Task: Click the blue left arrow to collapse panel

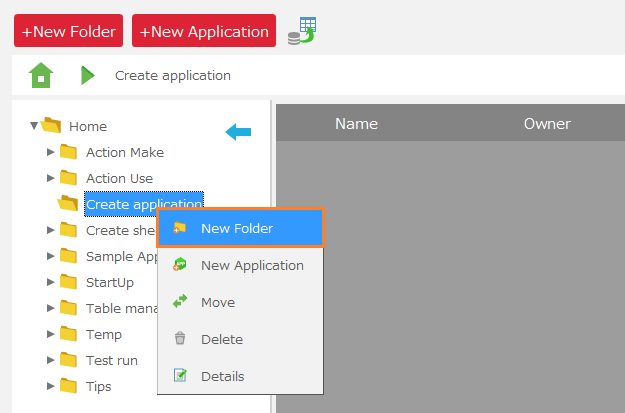Action: coord(238,131)
